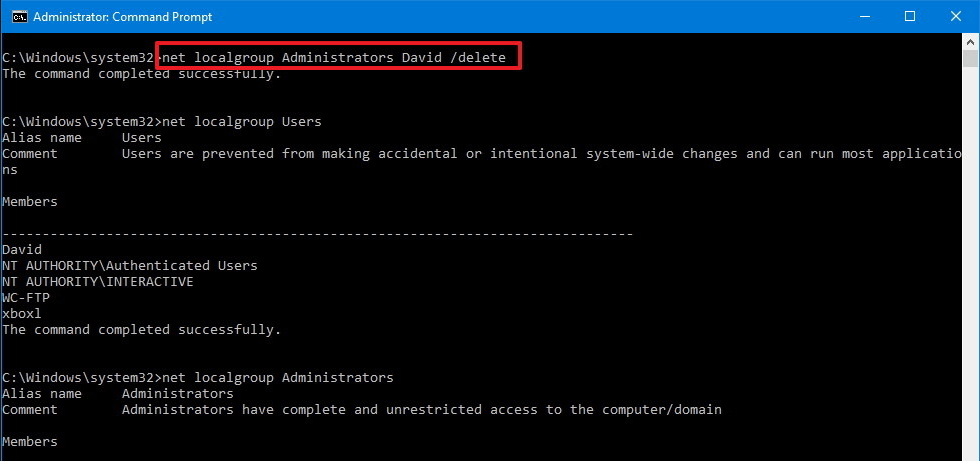This screenshot has width=980, height=461.
Task: Click the vertical scrollbar thumb
Action: 970,60
